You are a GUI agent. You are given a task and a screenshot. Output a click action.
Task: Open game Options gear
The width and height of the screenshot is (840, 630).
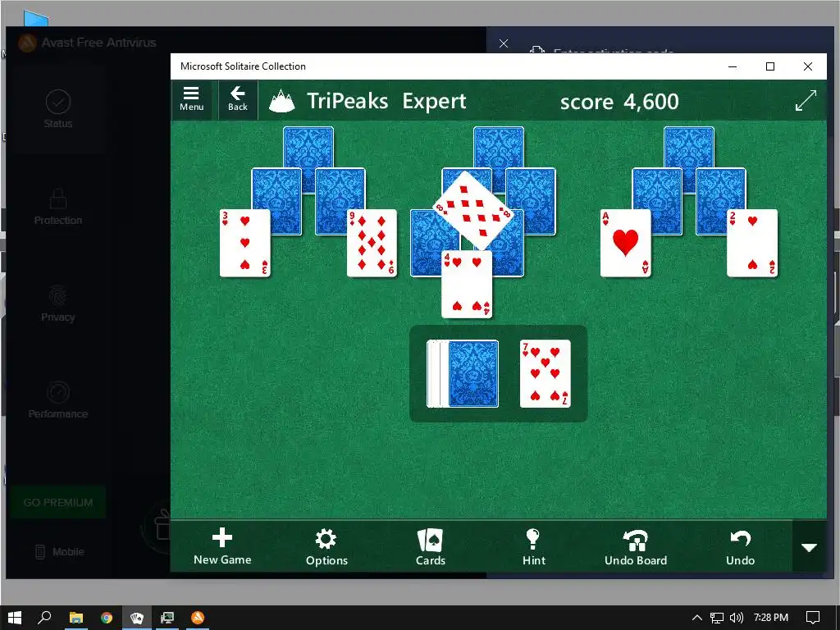pos(326,547)
